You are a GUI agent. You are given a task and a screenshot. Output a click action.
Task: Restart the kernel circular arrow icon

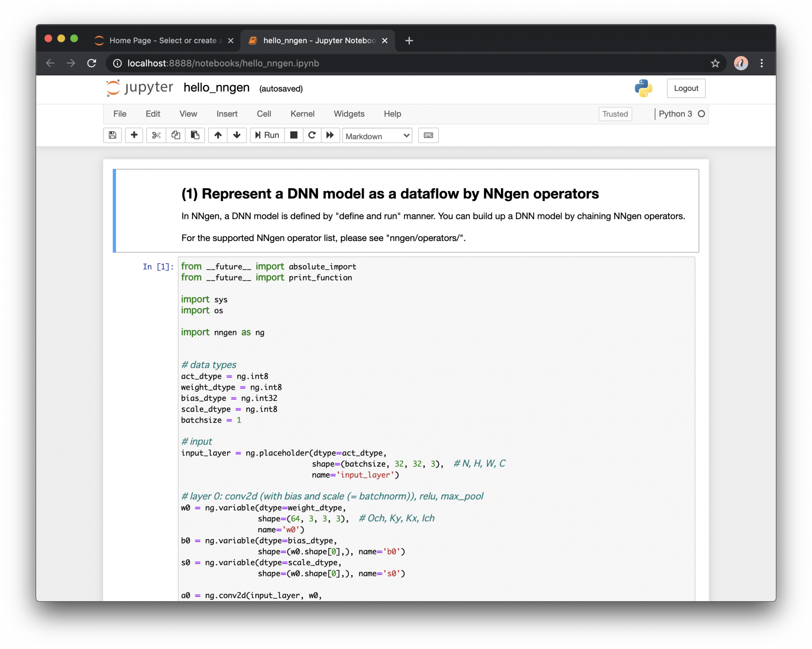312,135
